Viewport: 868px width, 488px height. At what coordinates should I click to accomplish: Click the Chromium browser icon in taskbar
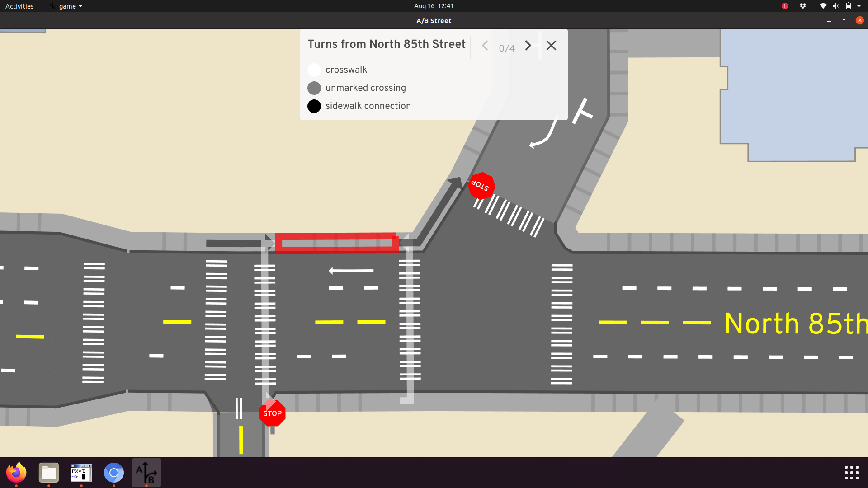[113, 473]
